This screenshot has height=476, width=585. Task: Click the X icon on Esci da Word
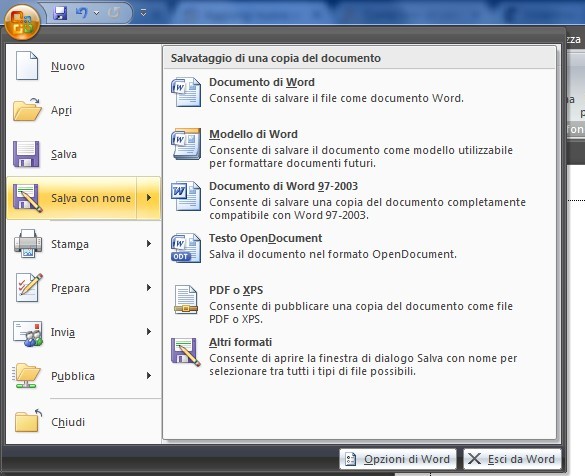point(474,459)
